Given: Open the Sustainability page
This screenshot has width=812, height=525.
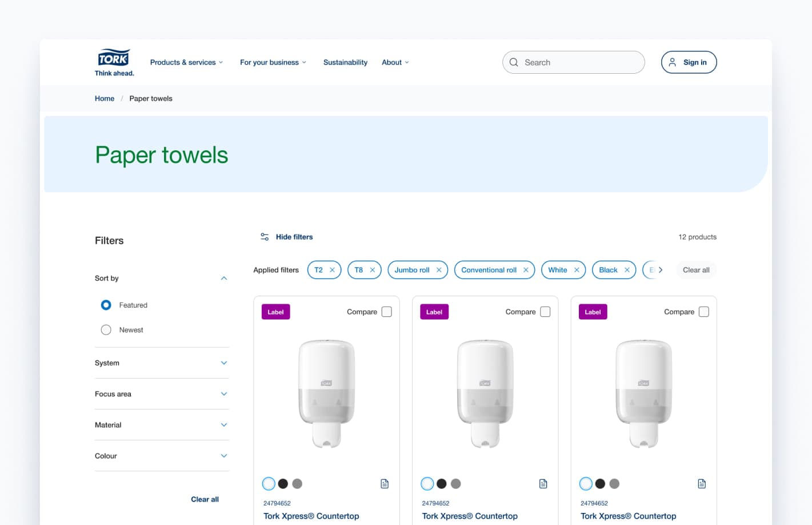Looking at the screenshot, I should point(345,62).
